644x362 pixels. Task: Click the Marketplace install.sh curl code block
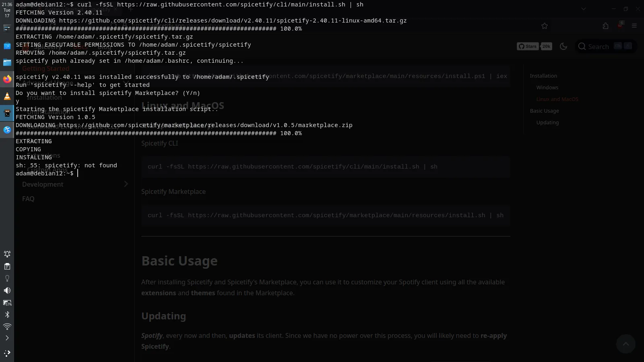(326, 215)
